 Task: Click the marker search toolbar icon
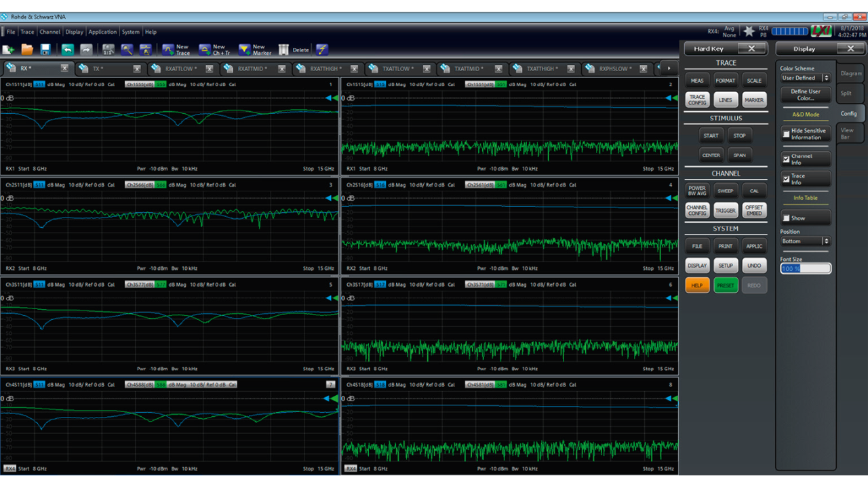click(x=146, y=49)
